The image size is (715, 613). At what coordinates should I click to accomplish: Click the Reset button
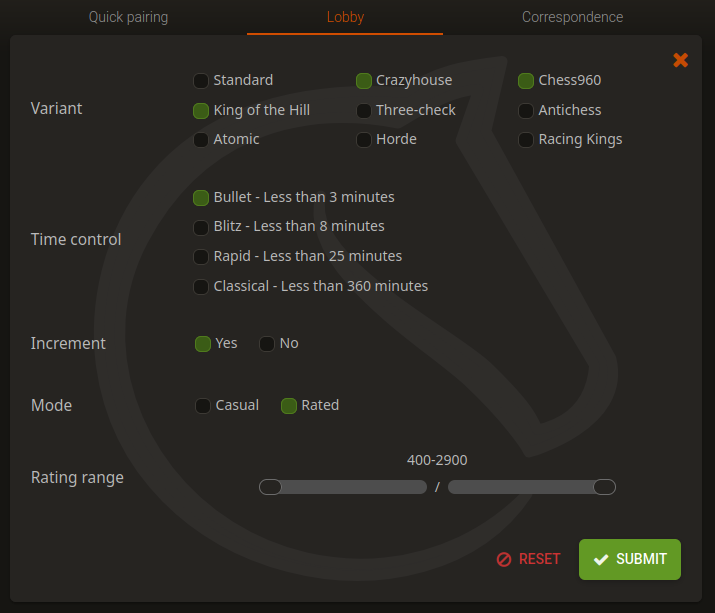pos(528,559)
